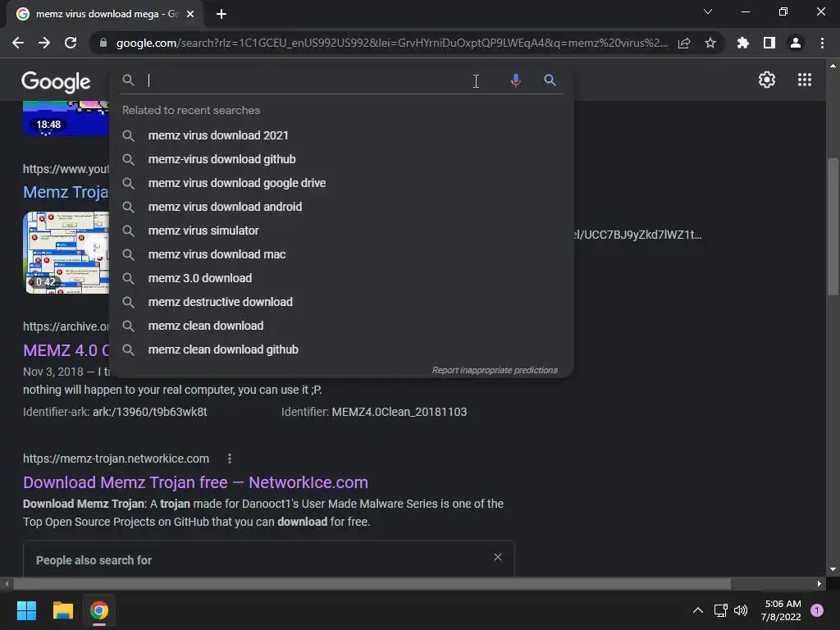Reload the current page
The height and width of the screenshot is (630, 840).
[x=71, y=43]
